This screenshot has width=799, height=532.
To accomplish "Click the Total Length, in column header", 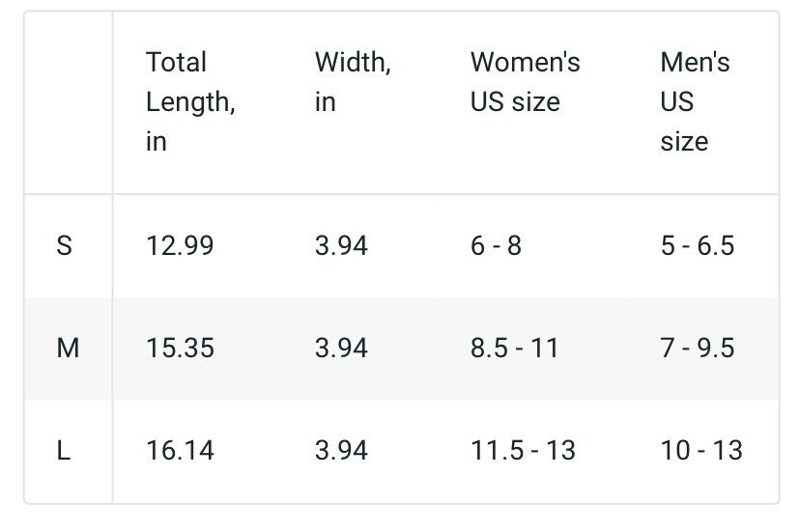I will [190, 101].
